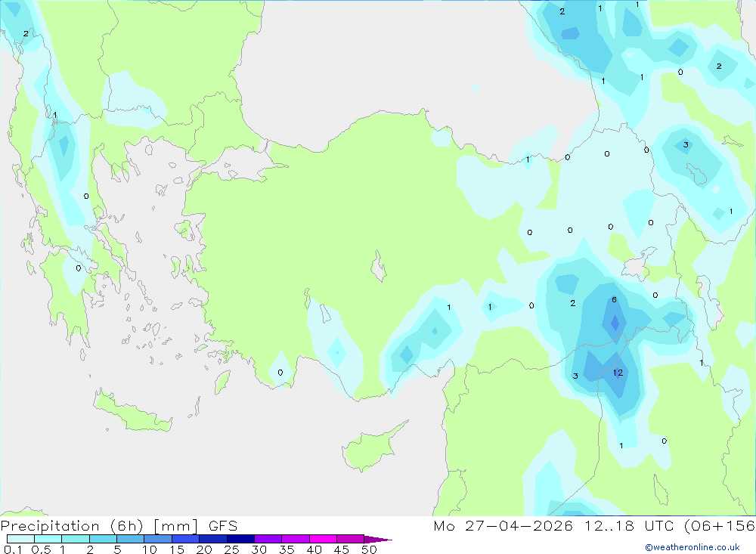Image resolution: width=756 pixels, height=554 pixels.
Task: Select the 2–5 mm legend color swatch
Action: [x=103, y=539]
